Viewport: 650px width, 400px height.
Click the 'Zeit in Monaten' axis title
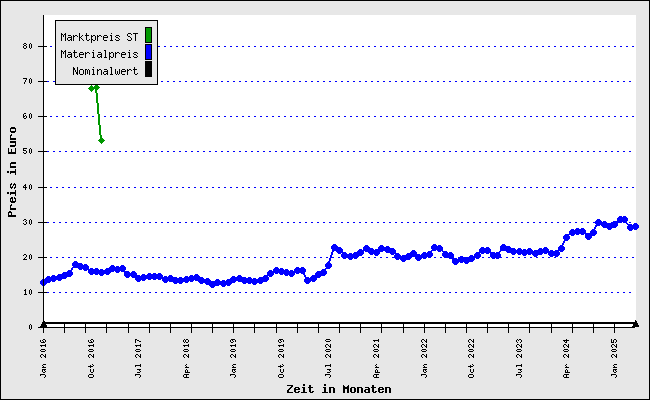click(x=339, y=389)
